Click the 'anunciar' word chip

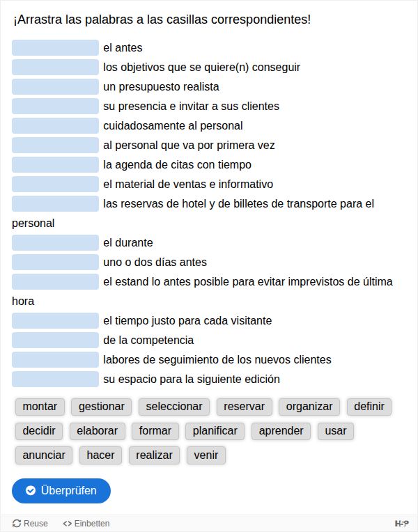coord(44,455)
